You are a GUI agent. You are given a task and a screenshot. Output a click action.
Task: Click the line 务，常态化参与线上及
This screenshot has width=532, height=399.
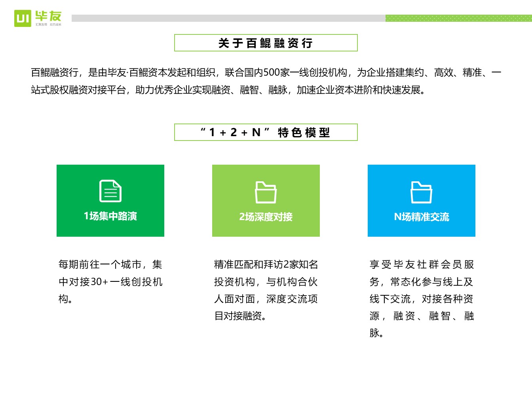422,282
